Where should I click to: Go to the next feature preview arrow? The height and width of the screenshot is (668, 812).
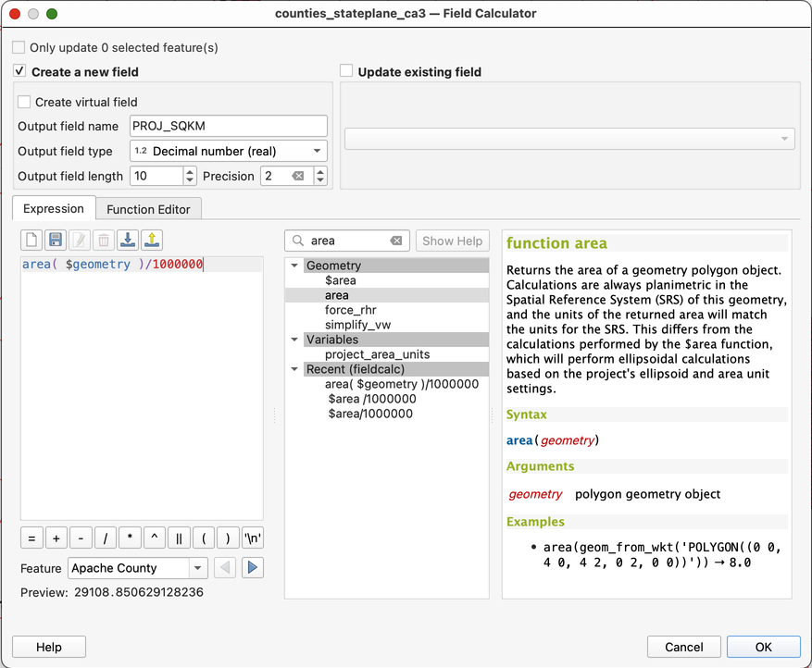253,568
